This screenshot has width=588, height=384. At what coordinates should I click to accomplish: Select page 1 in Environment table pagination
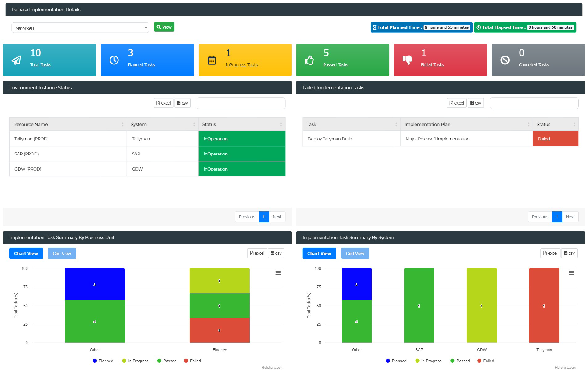(264, 217)
